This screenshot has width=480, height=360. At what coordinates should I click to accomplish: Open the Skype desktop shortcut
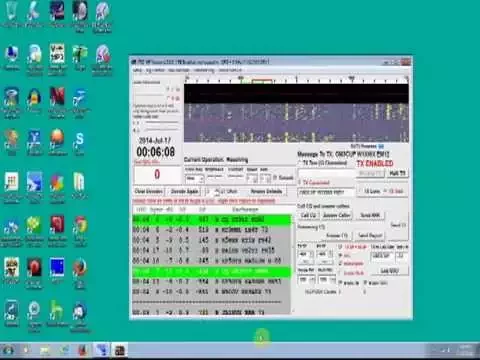(79, 142)
